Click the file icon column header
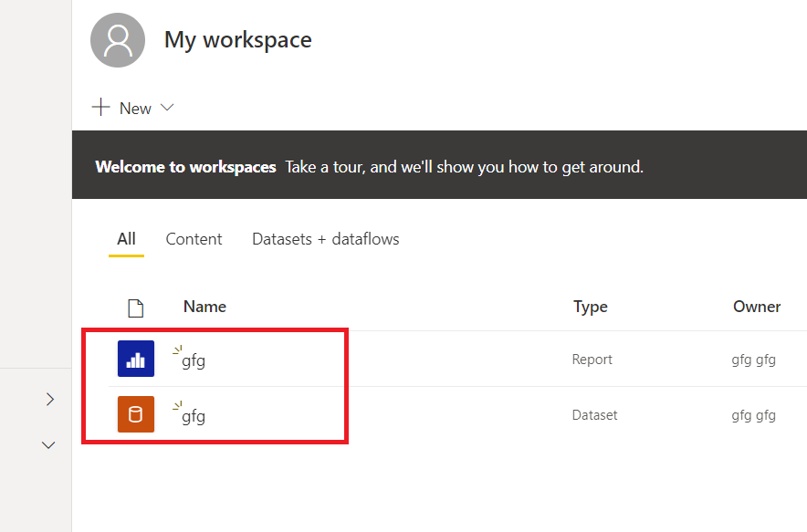 (x=135, y=308)
